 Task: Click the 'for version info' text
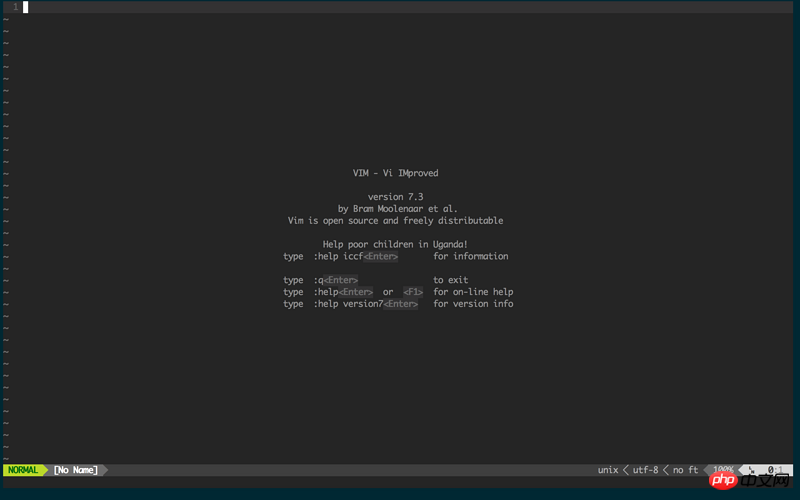[473, 304]
